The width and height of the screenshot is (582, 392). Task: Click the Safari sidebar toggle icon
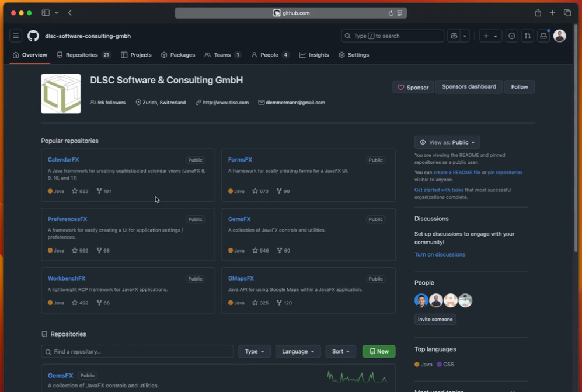46,13
